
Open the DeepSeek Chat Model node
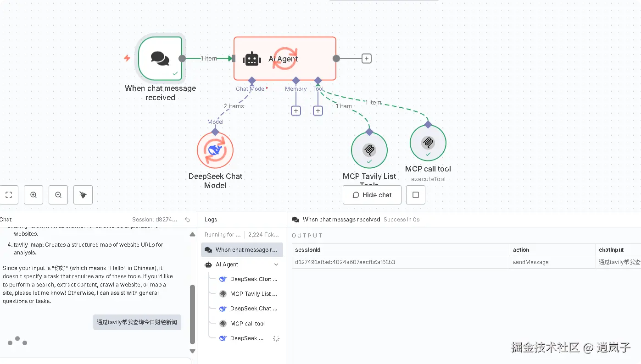[215, 150]
